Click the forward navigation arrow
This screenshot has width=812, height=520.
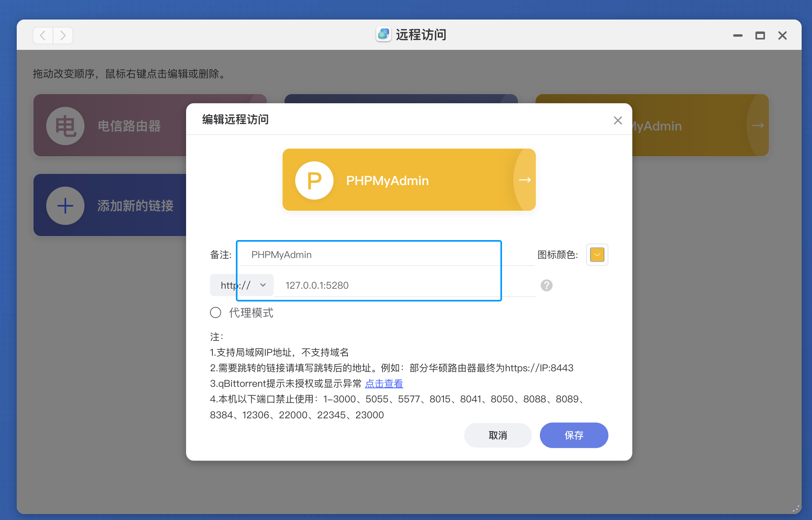[63, 35]
